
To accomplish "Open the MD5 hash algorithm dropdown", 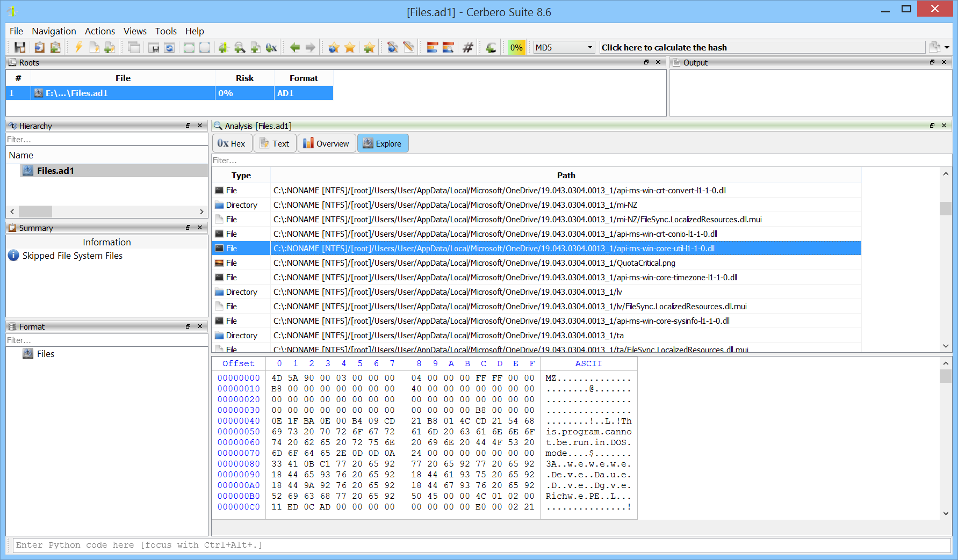I will click(564, 48).
